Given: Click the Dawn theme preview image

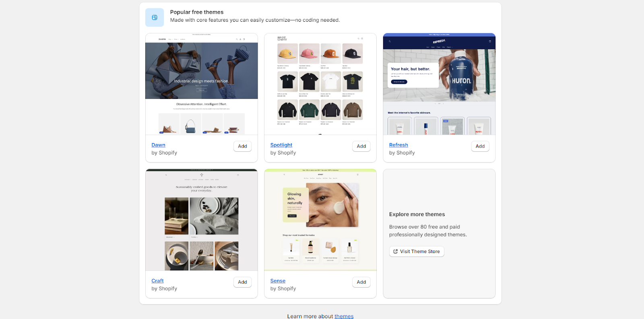Looking at the screenshot, I should (x=202, y=84).
